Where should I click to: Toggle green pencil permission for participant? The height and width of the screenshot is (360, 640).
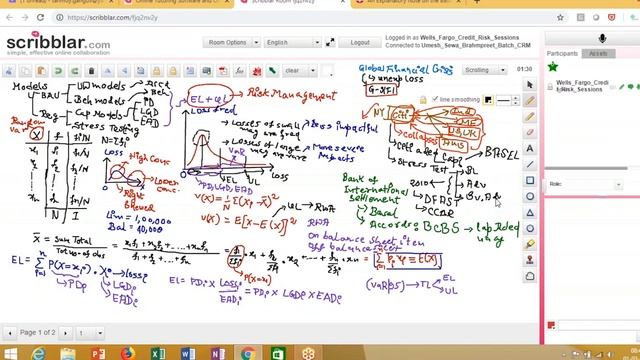(x=622, y=87)
